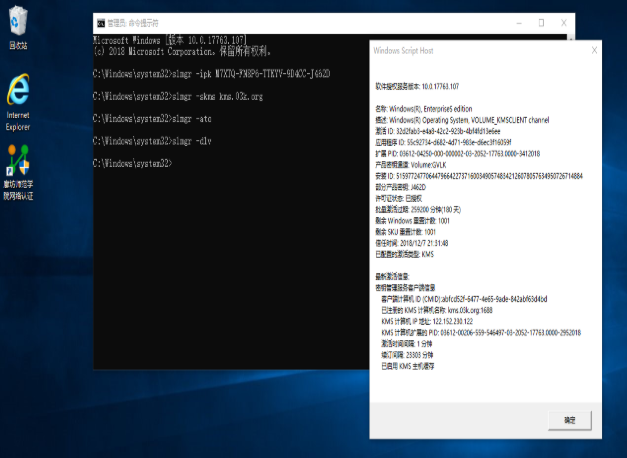Minimize the command prompt window
Image resolution: width=627 pixels, height=458 pixels.
[x=519, y=23]
